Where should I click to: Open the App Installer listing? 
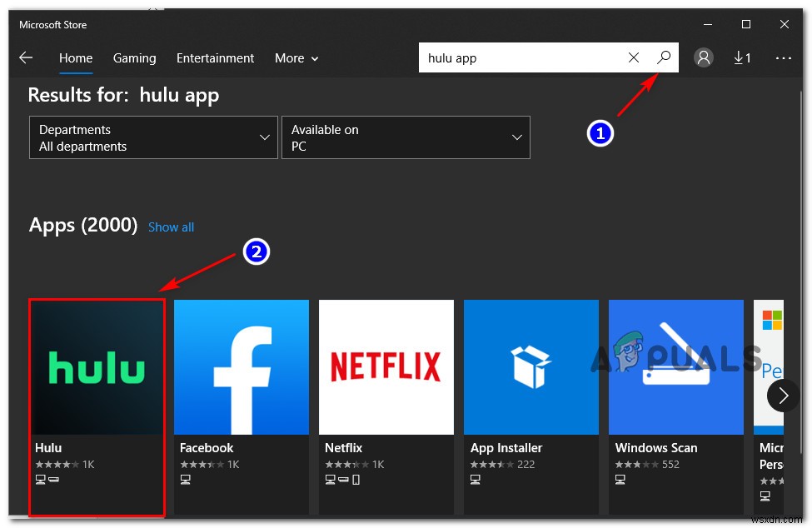[x=531, y=366]
